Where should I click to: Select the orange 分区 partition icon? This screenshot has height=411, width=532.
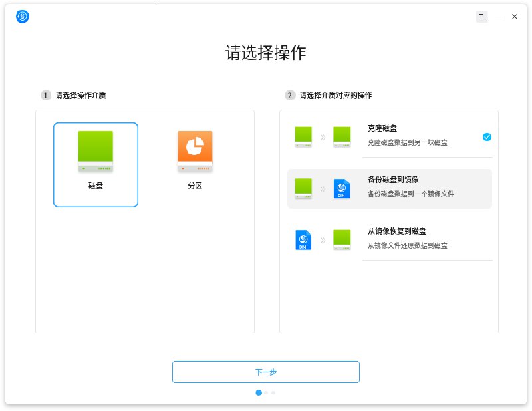(195, 152)
